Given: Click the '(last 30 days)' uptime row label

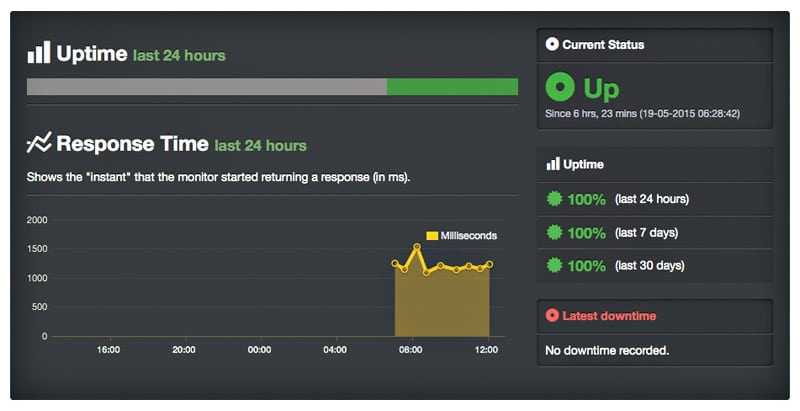Looking at the screenshot, I should (x=649, y=266).
